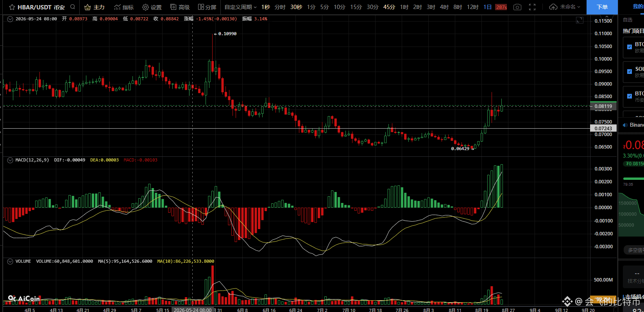Select the 1日 timeframe tab
Screen dimensions: 644x312
[x=487, y=7]
